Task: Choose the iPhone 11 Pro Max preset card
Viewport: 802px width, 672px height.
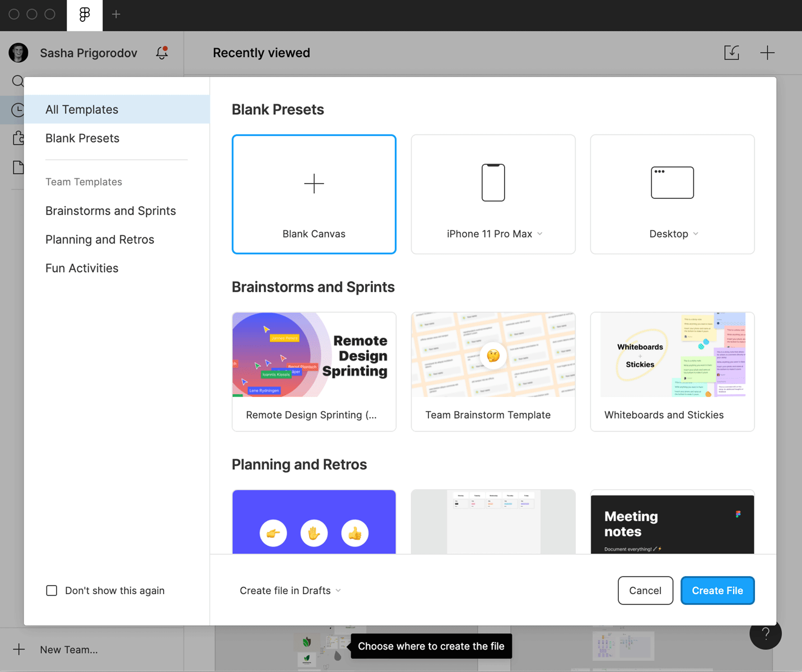Action: tap(493, 194)
